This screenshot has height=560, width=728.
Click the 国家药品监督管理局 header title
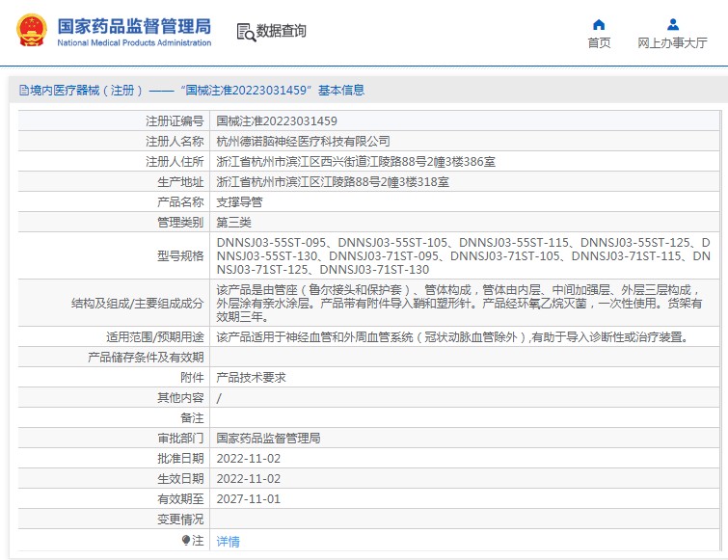tap(134, 26)
